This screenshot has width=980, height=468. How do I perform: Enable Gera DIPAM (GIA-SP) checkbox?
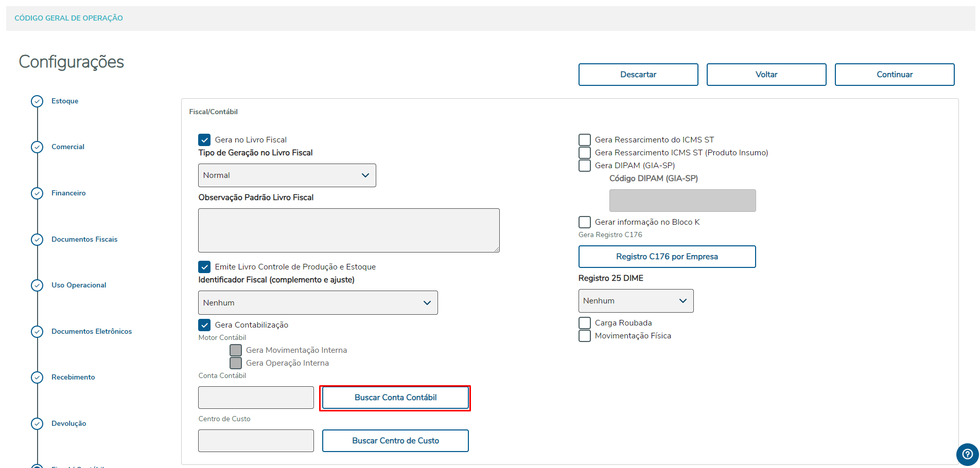pos(585,166)
